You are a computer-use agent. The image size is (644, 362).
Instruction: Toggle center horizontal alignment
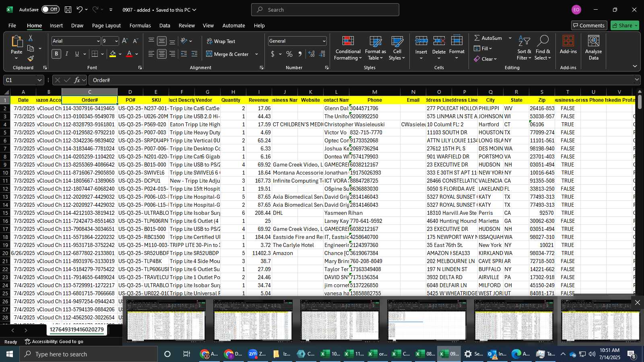(162, 54)
